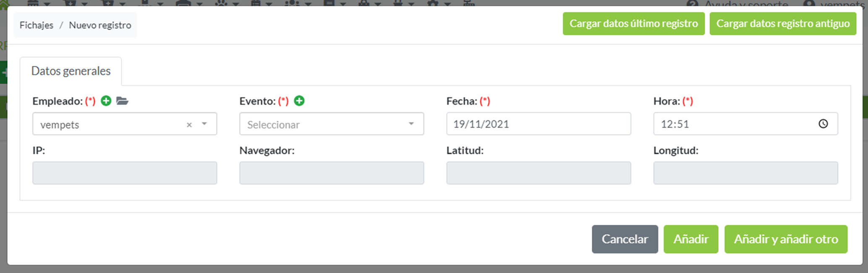Open the Evento Seleccionar dropdown
The image size is (868, 273).
pyautogui.click(x=331, y=124)
